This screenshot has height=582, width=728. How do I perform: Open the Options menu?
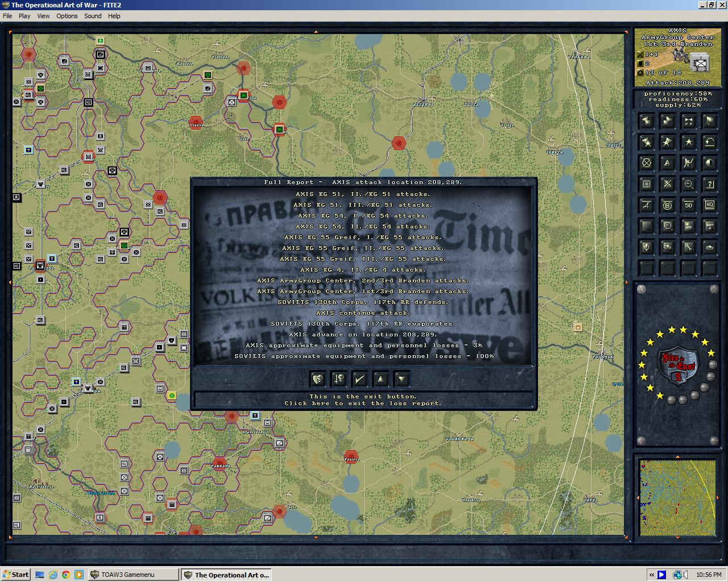point(67,16)
